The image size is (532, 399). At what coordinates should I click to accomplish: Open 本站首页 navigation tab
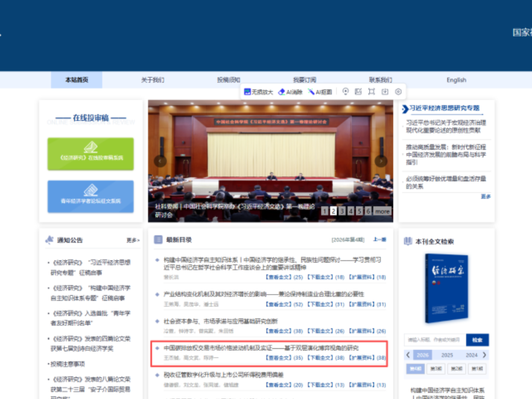pos(77,80)
